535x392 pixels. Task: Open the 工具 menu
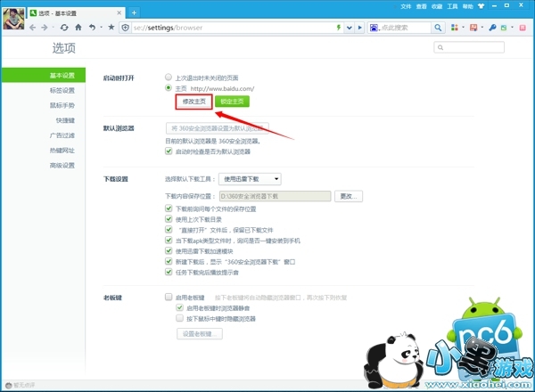pos(452,6)
